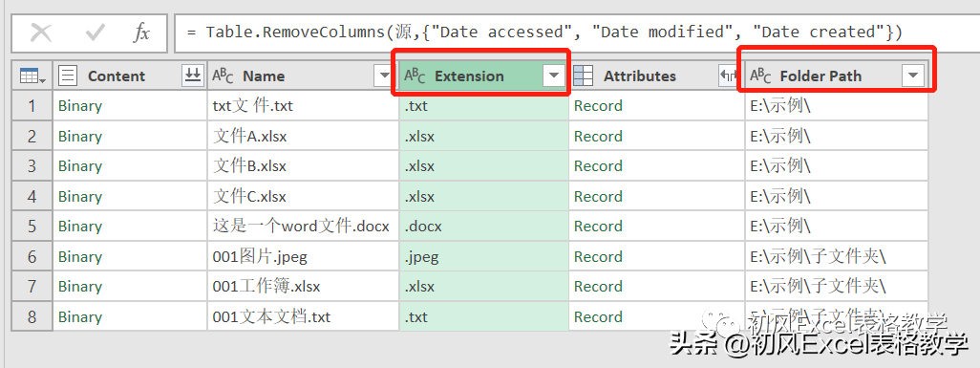This screenshot has width=980, height=368.
Task: Select the Content column header
Action: point(117,76)
